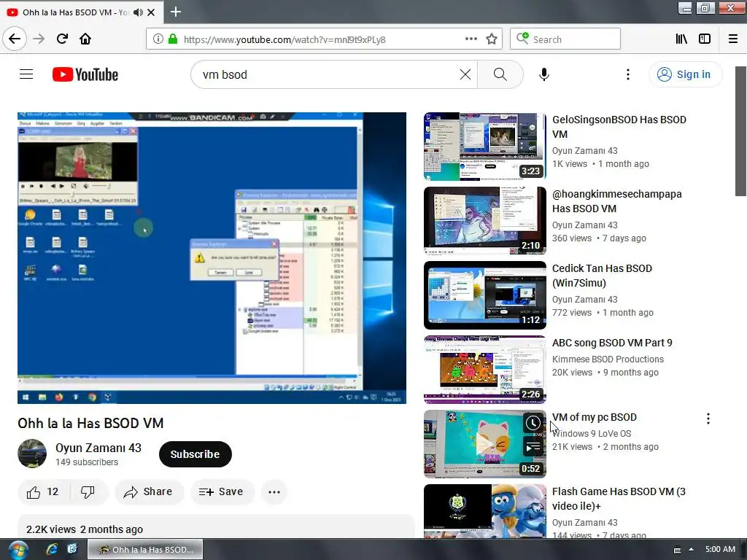Screen dimensions: 747x560
Task: Close the Ohh la la Has BSOD VM tab
Action: point(151,12)
